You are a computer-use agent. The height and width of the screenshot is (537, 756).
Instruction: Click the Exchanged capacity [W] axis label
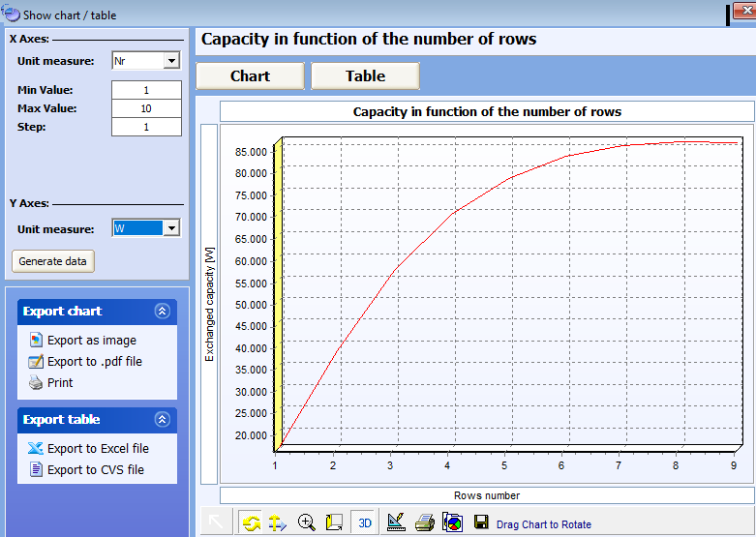[209, 304]
